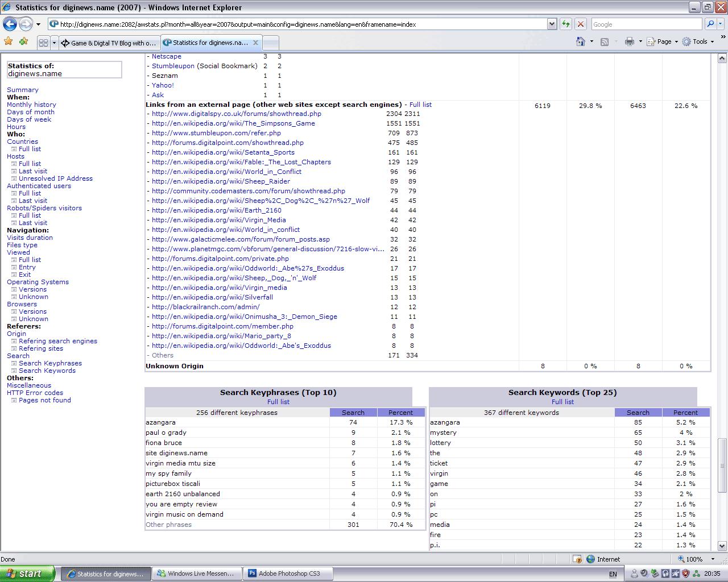Refresh the page with the Refresh icon
Screen dimensions: 728x582
point(566,24)
